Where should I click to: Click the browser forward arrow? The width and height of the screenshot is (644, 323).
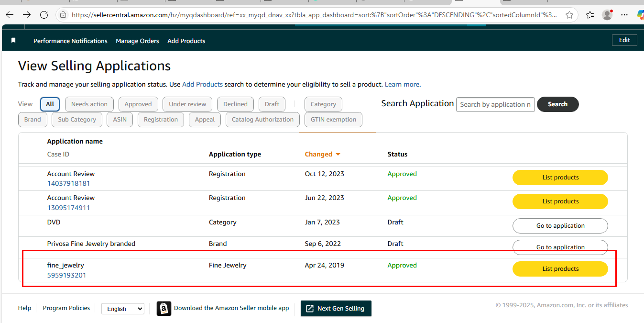27,15
